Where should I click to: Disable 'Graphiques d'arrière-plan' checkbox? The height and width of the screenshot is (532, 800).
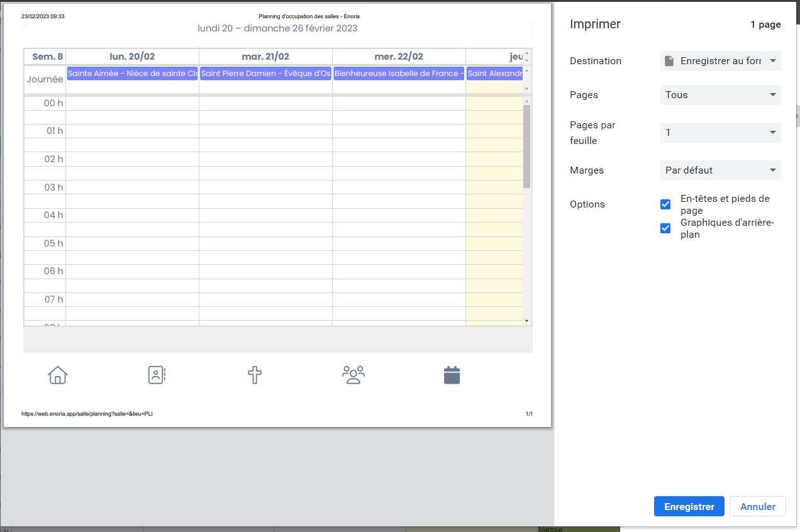click(x=665, y=228)
